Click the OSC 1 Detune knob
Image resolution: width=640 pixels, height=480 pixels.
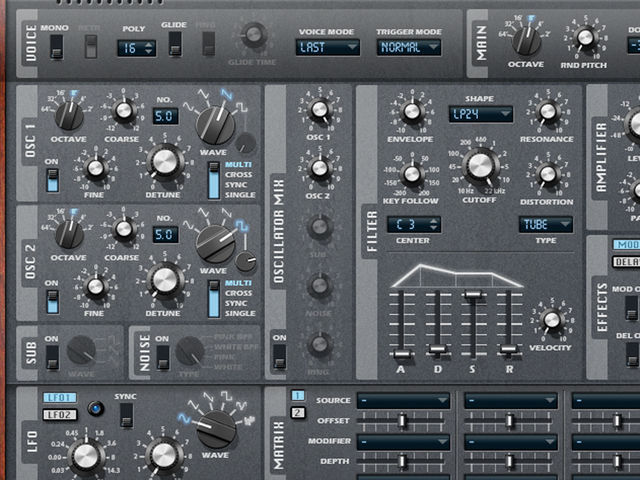(x=164, y=162)
